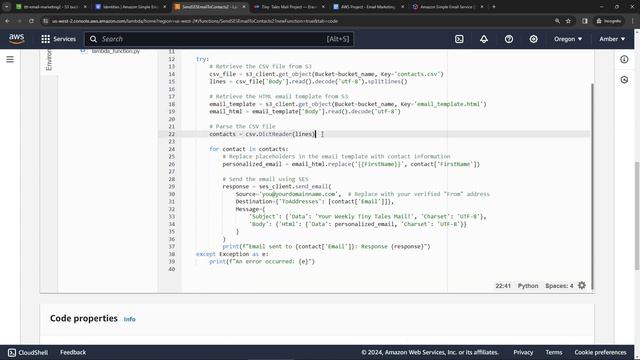
Task: Click the AWS console search field
Action: pyautogui.click(x=219, y=39)
